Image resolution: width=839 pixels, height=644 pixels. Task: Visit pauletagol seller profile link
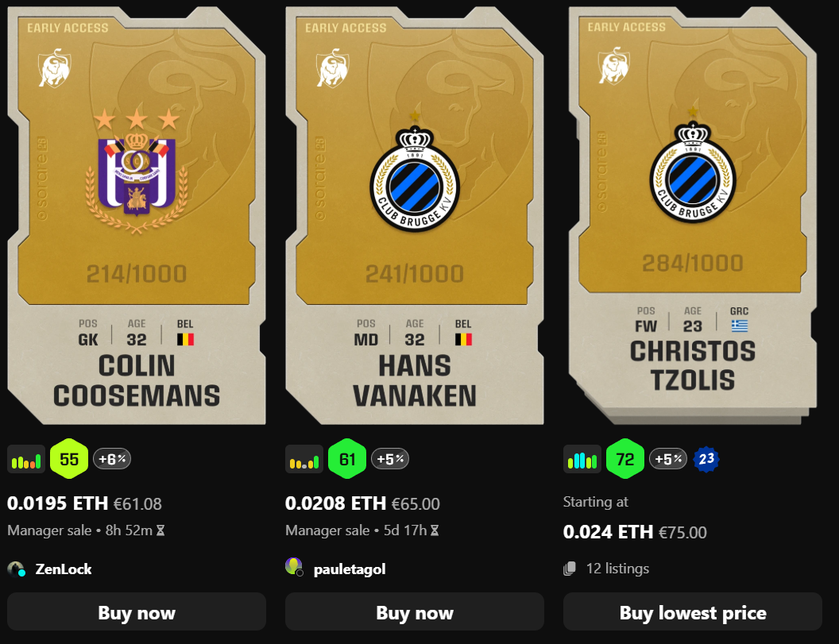coord(350,569)
